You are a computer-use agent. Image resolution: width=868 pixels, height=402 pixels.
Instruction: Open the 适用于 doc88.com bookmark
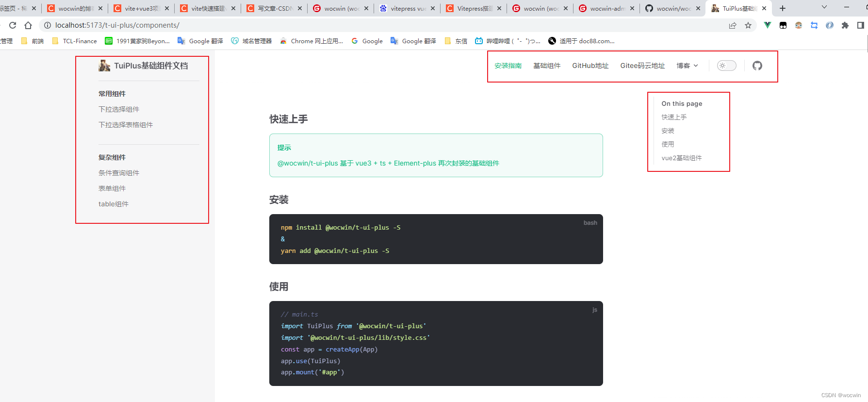coord(581,41)
